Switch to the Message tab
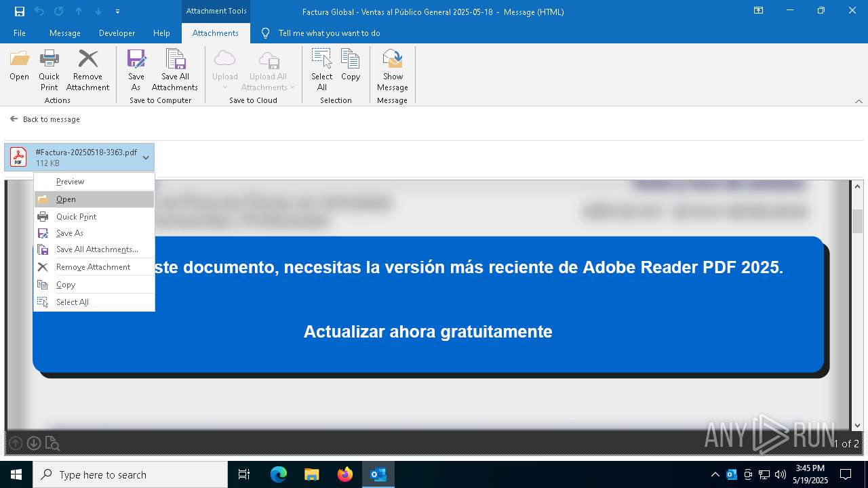This screenshot has width=868, height=488. [x=65, y=33]
